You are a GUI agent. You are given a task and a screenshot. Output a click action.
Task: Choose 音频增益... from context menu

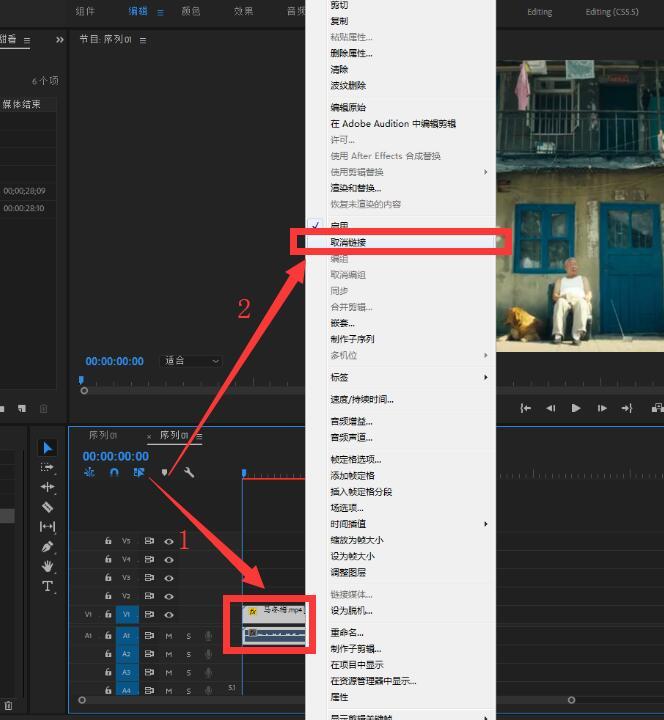[400, 421]
